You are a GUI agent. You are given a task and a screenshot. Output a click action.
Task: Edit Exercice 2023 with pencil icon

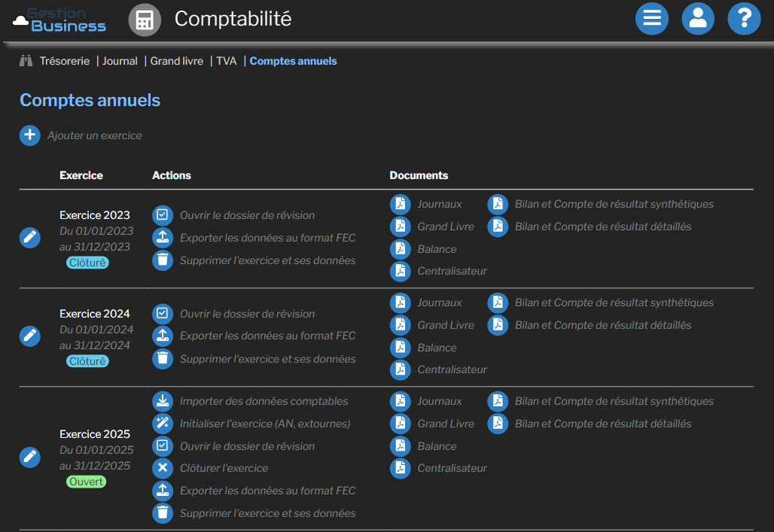[29, 237]
